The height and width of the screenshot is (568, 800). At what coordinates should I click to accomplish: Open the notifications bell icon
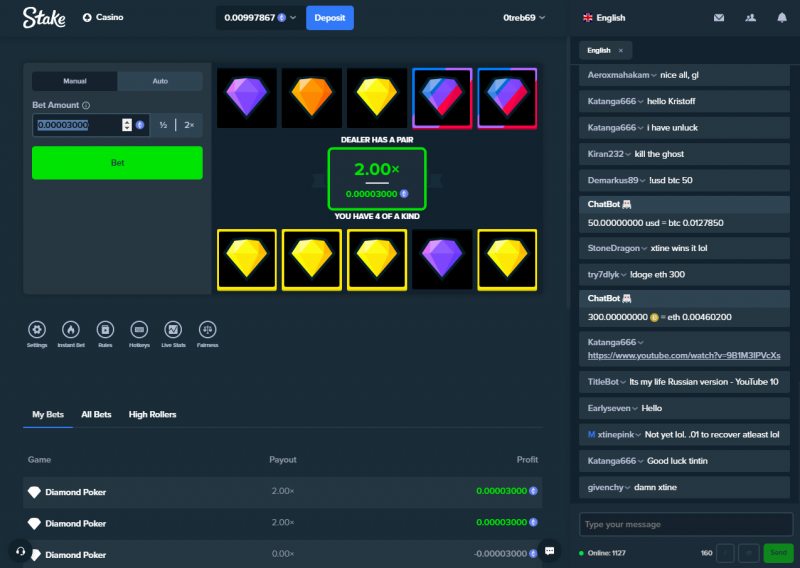point(782,18)
